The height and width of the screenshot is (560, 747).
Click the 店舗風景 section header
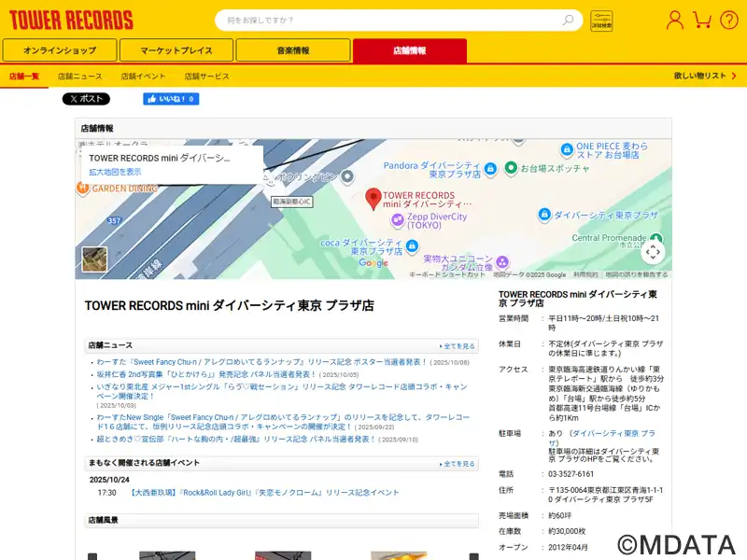[282, 520]
